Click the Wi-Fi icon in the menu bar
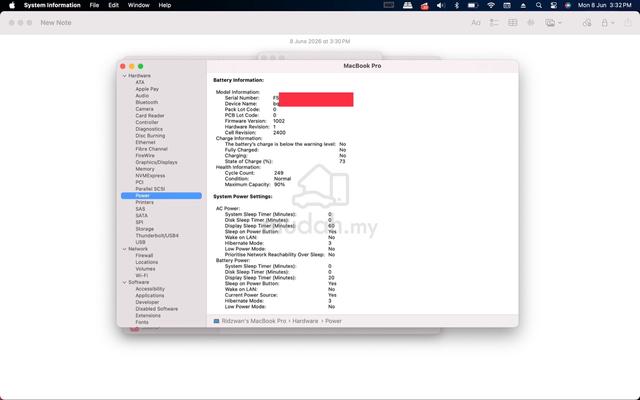The width and height of the screenshot is (640, 400). click(x=491, y=5)
